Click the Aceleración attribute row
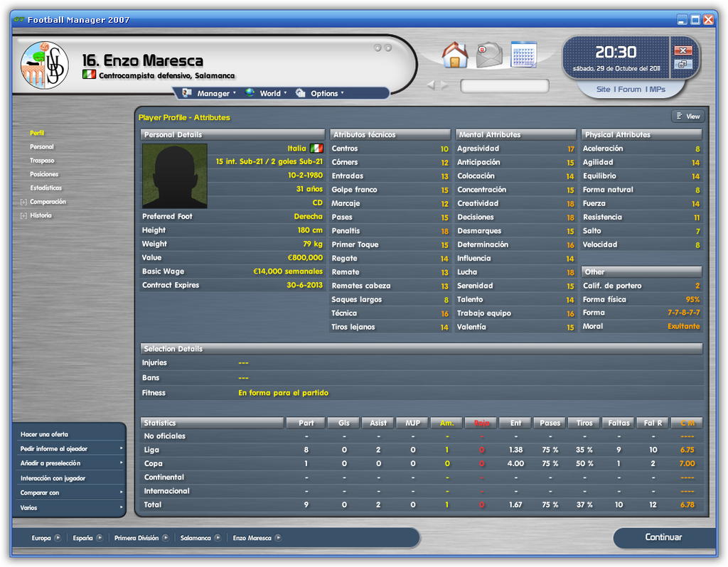This screenshot has height=567, width=728. (642, 148)
